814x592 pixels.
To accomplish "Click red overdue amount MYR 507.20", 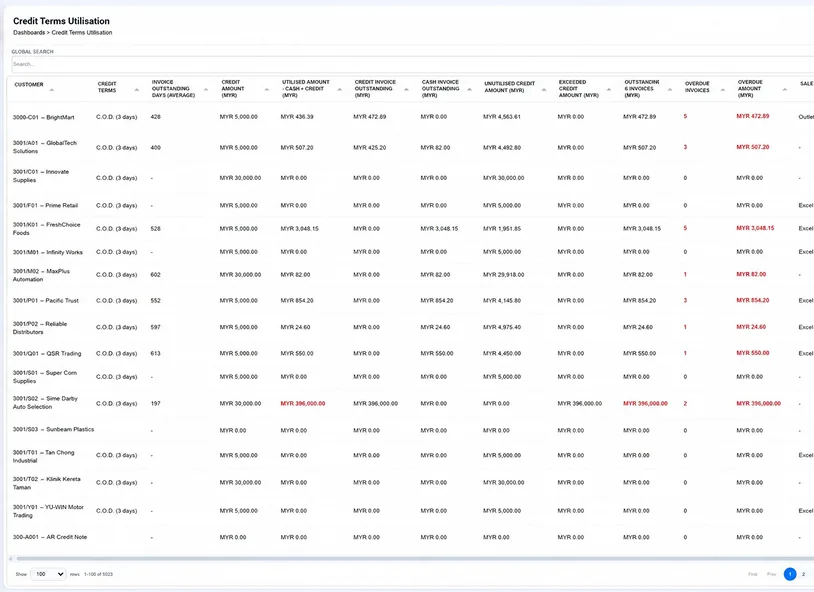I will (753, 147).
